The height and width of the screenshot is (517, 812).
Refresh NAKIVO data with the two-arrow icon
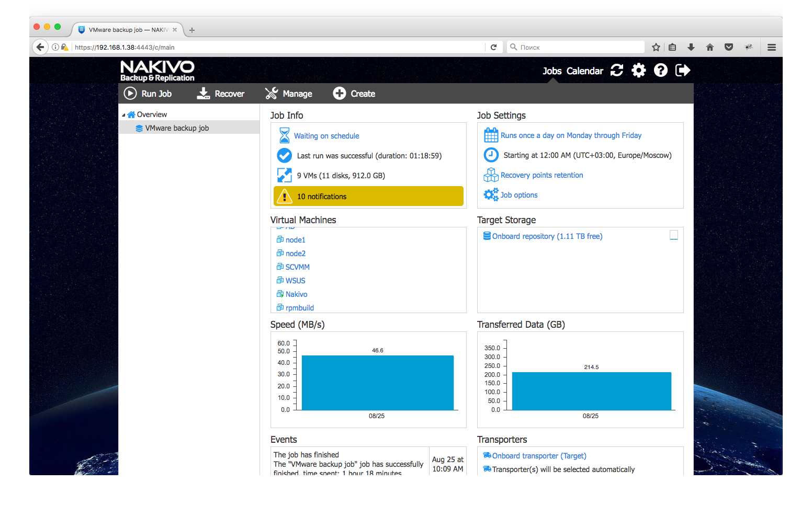click(x=617, y=71)
